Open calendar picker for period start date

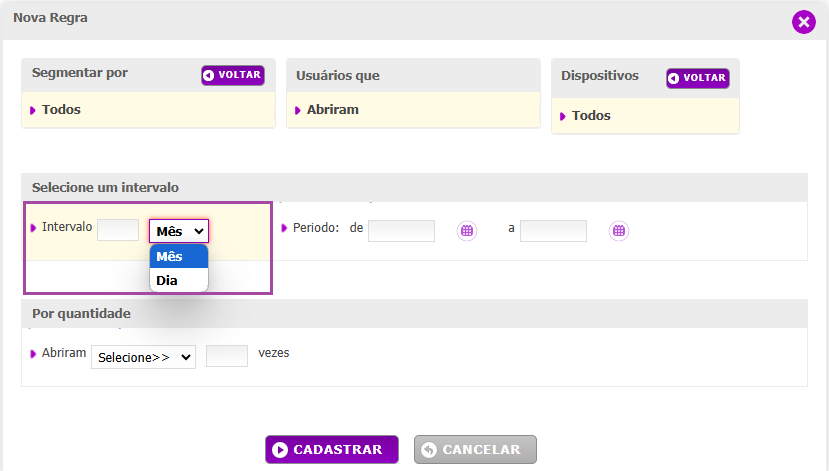coord(466,230)
